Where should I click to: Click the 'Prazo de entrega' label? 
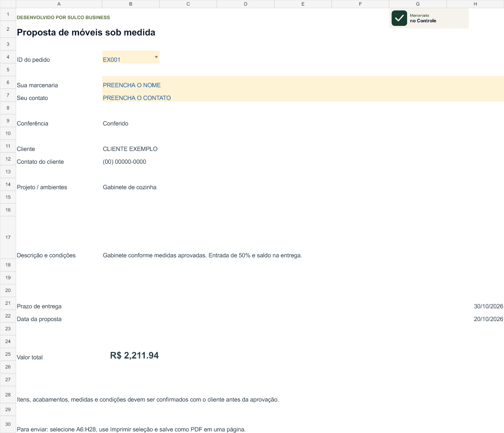click(x=39, y=306)
